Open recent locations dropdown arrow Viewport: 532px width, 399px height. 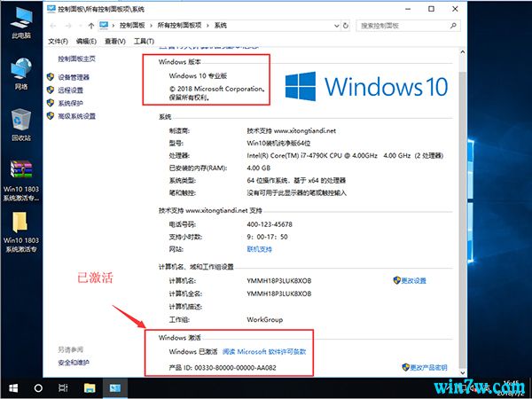click(81, 26)
